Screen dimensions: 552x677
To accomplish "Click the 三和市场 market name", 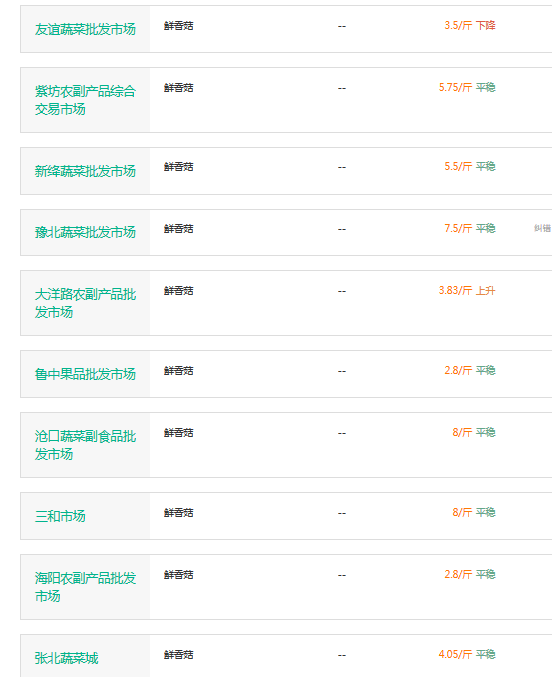I will pos(60,516).
